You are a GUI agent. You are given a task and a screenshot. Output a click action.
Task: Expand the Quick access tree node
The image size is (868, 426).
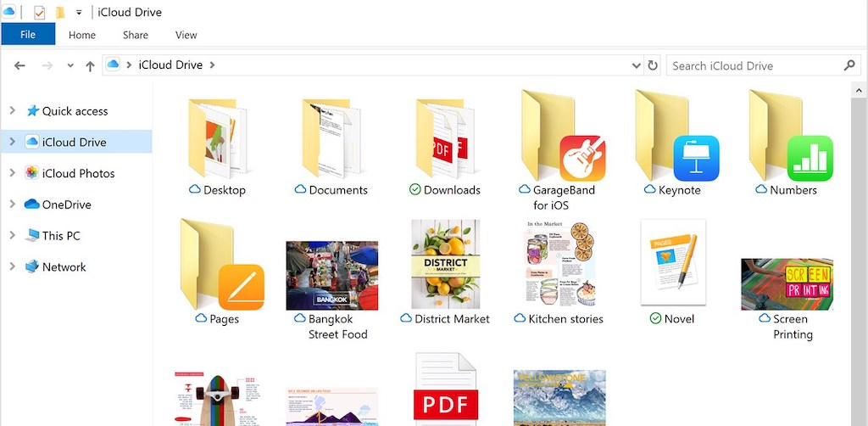point(12,111)
